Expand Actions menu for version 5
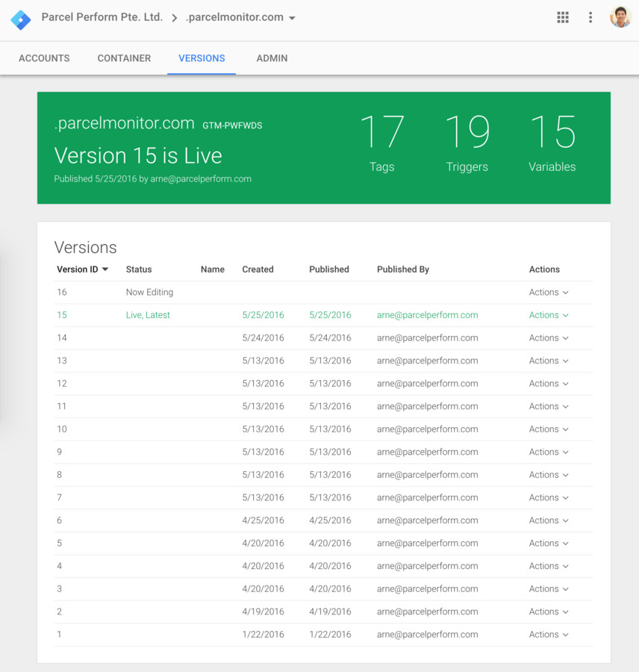639x672 pixels. click(549, 543)
